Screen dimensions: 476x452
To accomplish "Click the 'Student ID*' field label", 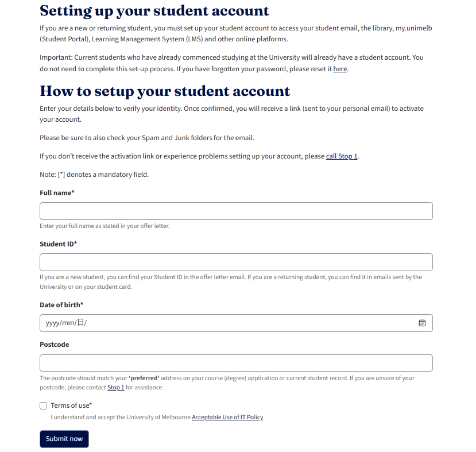I will (x=59, y=244).
